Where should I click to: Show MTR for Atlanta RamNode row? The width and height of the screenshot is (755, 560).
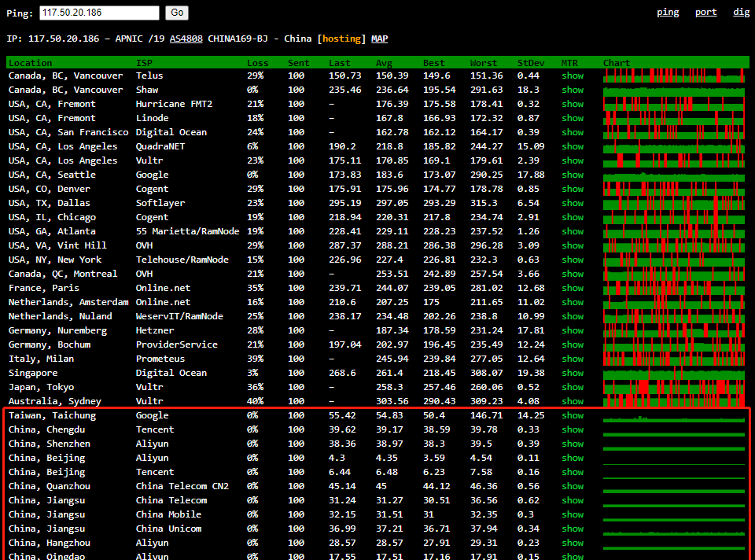tap(573, 231)
